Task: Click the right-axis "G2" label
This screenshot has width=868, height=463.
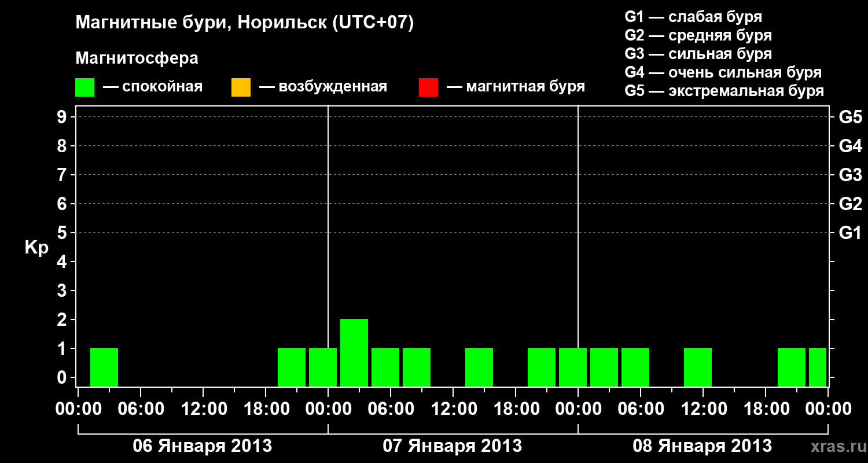Action: [850, 204]
